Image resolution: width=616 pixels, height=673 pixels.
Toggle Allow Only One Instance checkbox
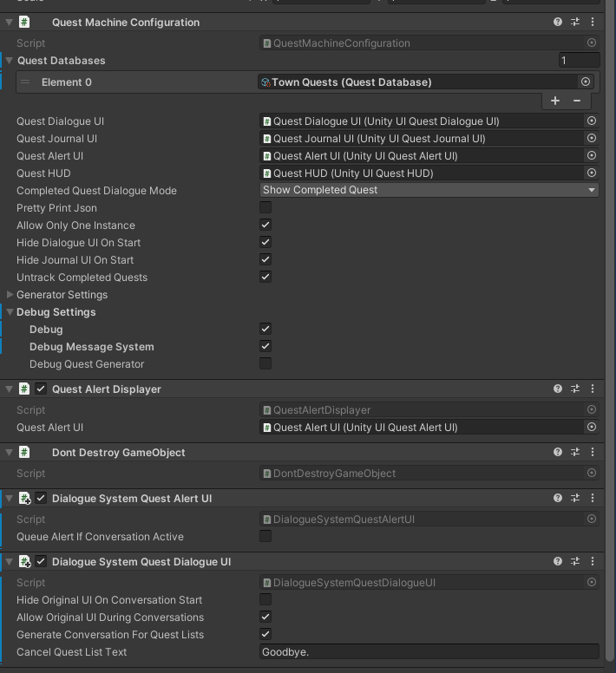click(265, 225)
